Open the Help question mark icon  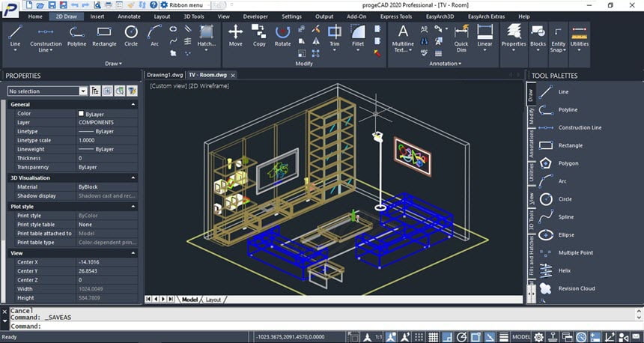click(154, 5)
